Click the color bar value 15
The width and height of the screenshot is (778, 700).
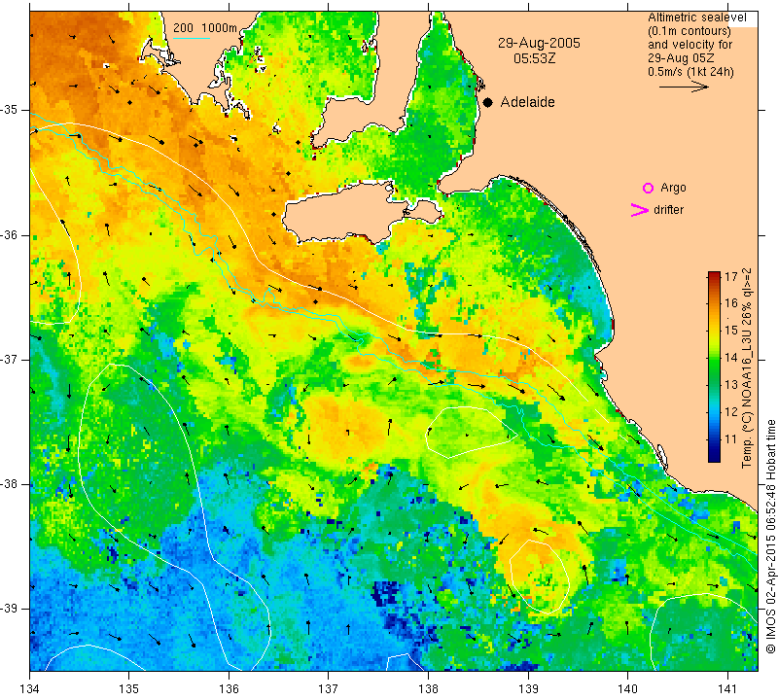pos(731,331)
